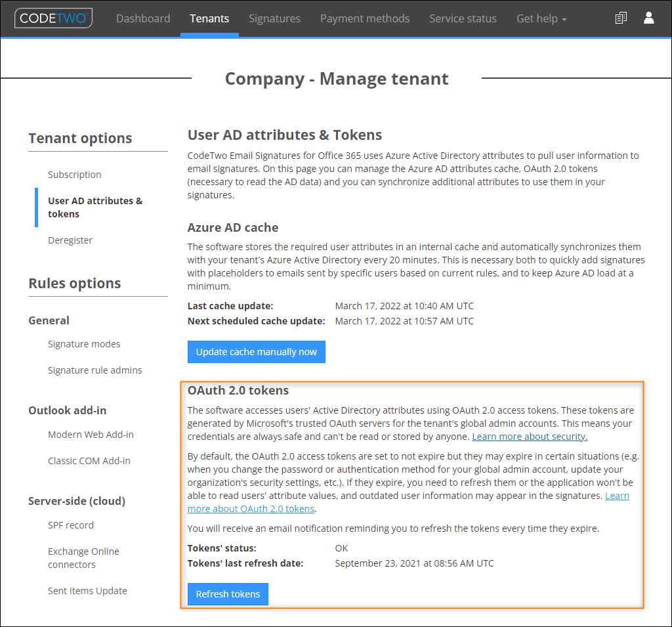672x627 pixels.
Task: Select User AD attributes & tokens sidebar item
Action: [95, 207]
